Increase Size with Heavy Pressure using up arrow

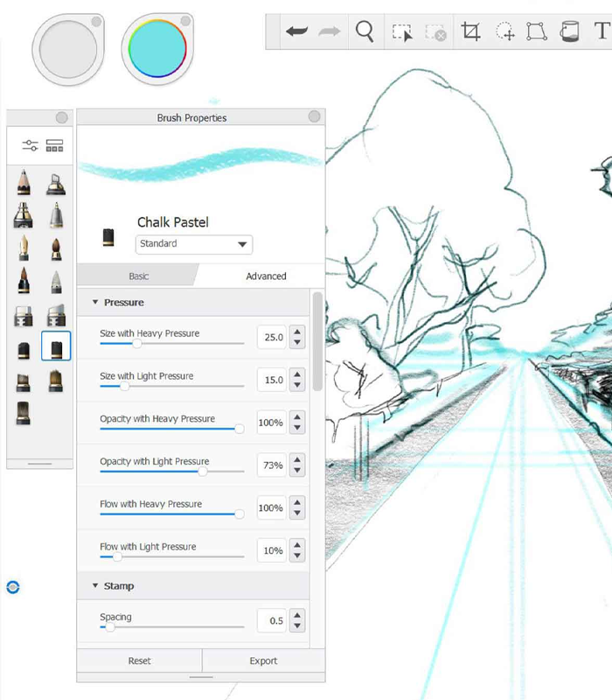pyautogui.click(x=297, y=332)
